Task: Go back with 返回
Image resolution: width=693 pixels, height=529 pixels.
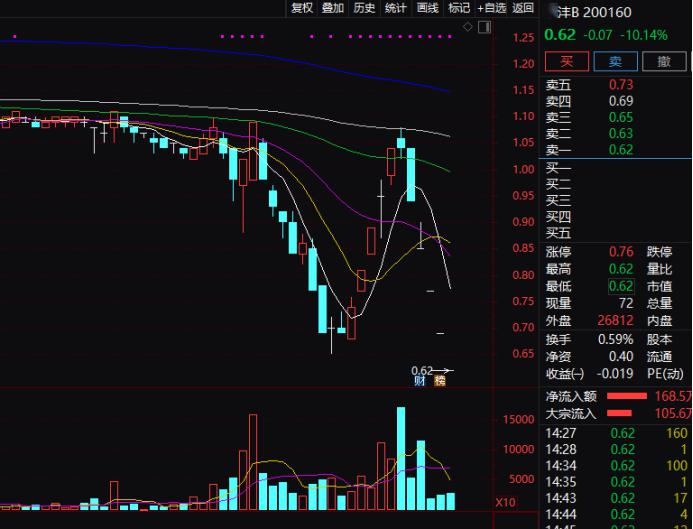Action: click(523, 8)
